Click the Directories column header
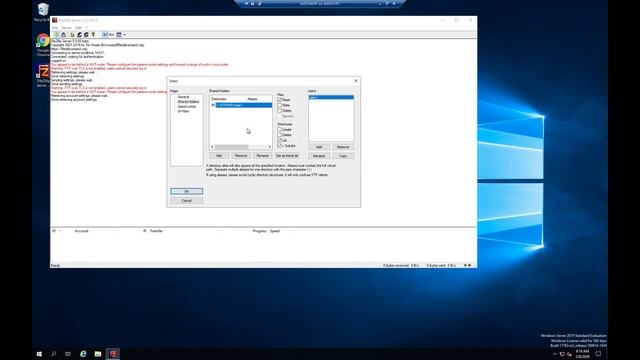The image size is (640, 360). click(228, 99)
